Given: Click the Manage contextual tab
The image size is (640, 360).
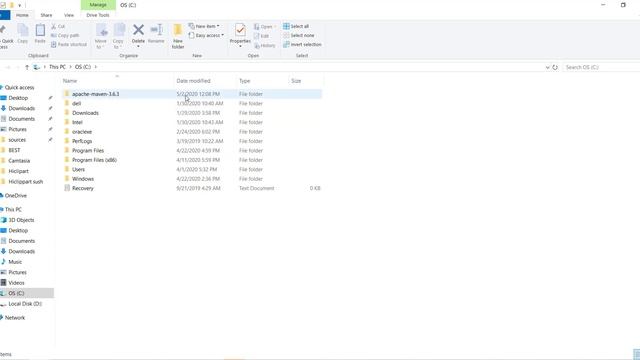Looking at the screenshot, I should coord(98,5).
